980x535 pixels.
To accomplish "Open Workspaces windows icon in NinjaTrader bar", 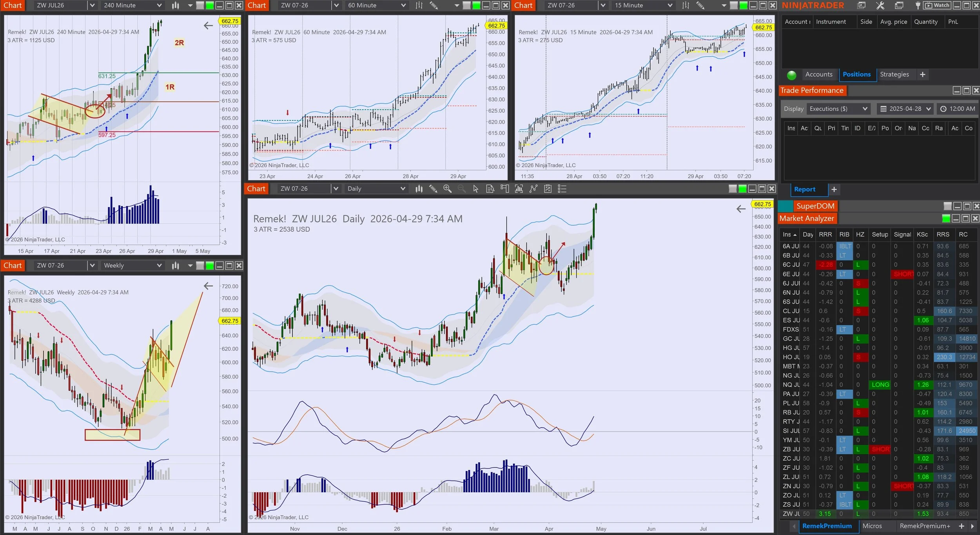I will pos(899,5).
